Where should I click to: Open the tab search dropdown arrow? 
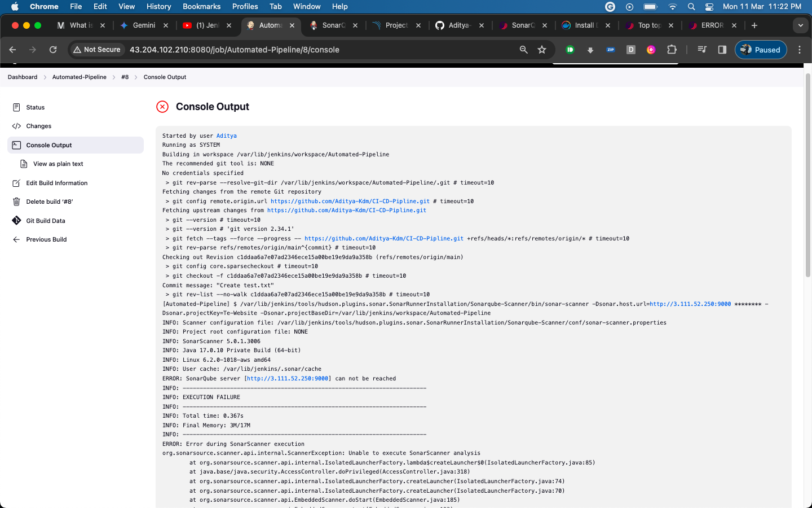tap(801, 25)
